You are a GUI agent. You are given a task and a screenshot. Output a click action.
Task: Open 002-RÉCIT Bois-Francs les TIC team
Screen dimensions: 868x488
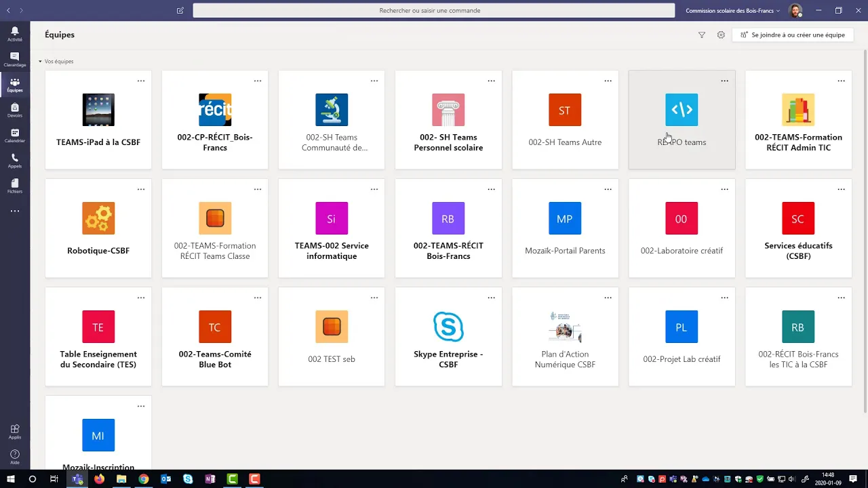click(x=798, y=337)
